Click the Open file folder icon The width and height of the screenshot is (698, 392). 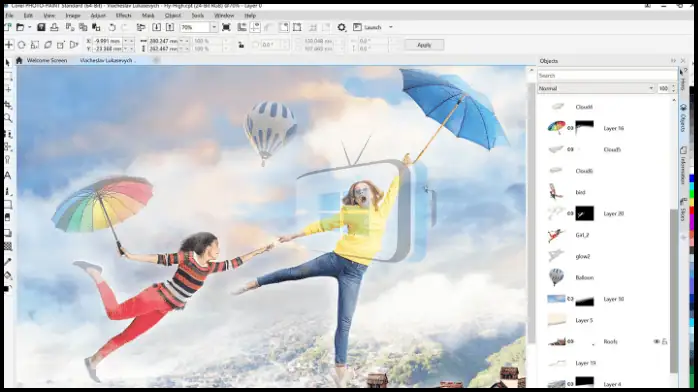(x=20, y=28)
